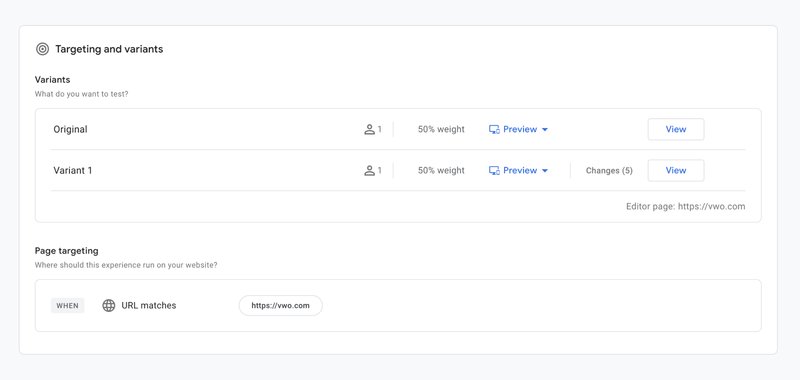The width and height of the screenshot is (800, 380).
Task: Click the globe icon beside URL matches
Action: tap(109, 306)
